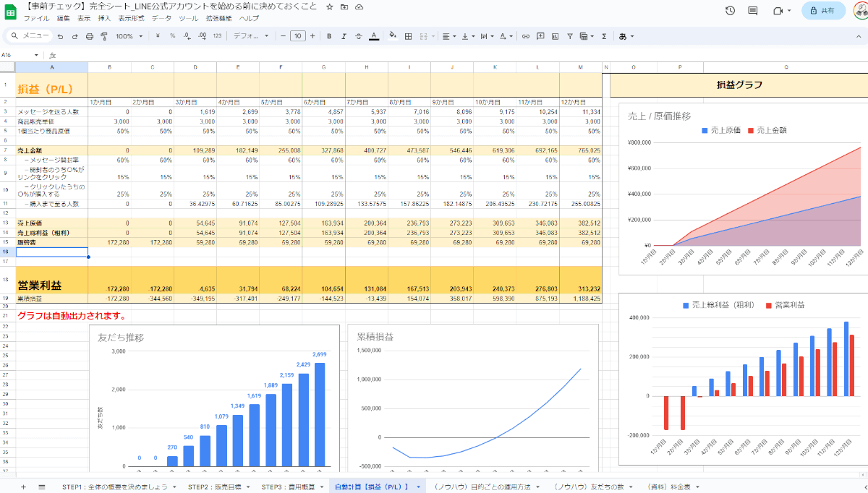Image resolution: width=868 pixels, height=493 pixels.
Task: Move the document to a folder
Action: pyautogui.click(x=344, y=7)
